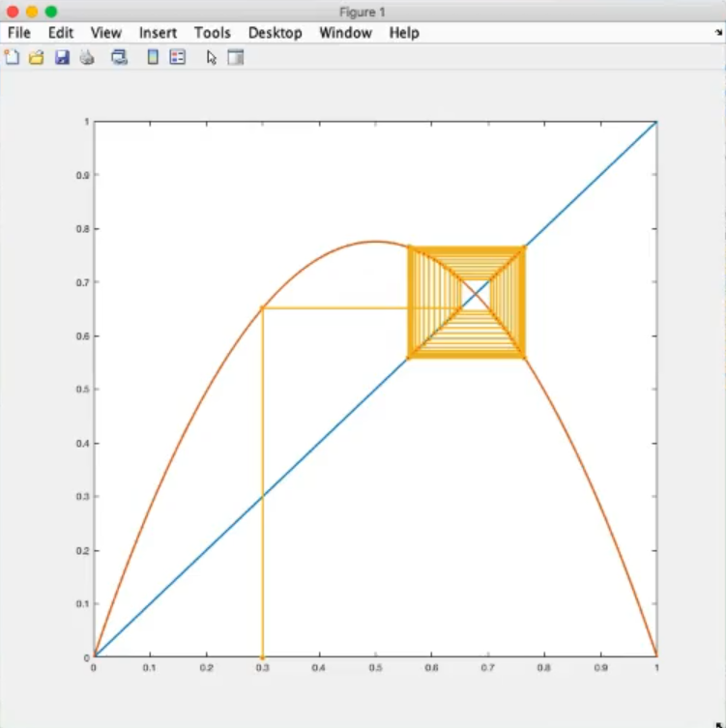Open a file with the folder icon

[37, 57]
